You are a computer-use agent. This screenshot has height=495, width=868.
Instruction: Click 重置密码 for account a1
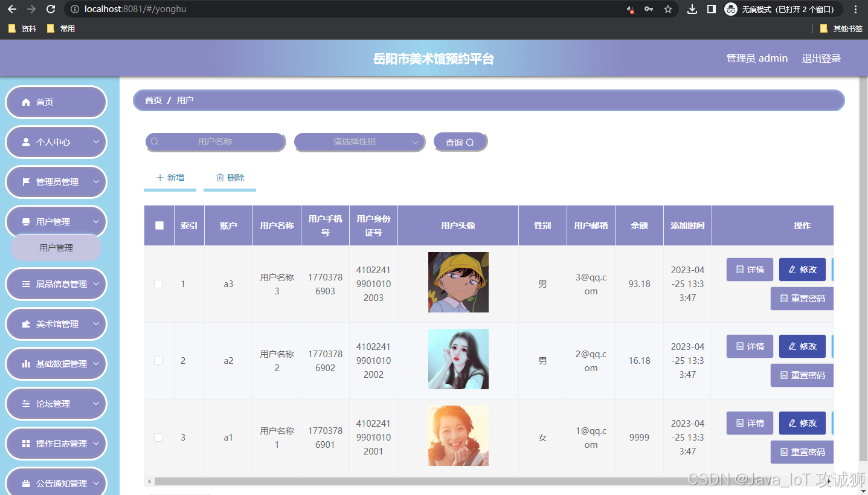point(802,452)
